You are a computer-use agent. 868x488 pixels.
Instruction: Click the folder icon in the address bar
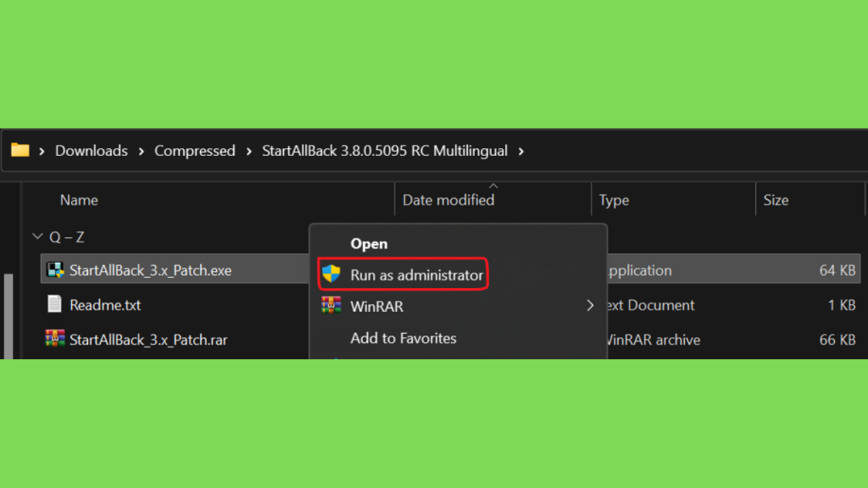20,150
